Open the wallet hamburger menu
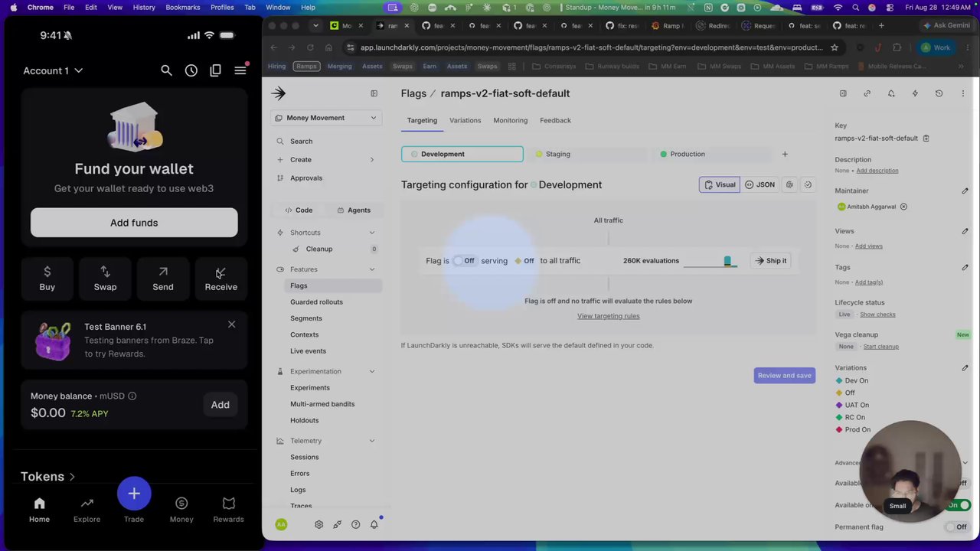 (x=240, y=70)
